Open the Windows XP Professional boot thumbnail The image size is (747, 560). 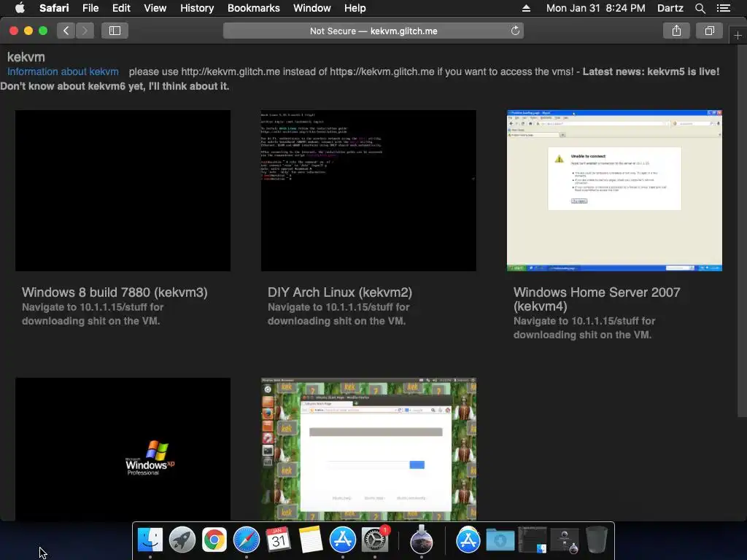tap(123, 449)
